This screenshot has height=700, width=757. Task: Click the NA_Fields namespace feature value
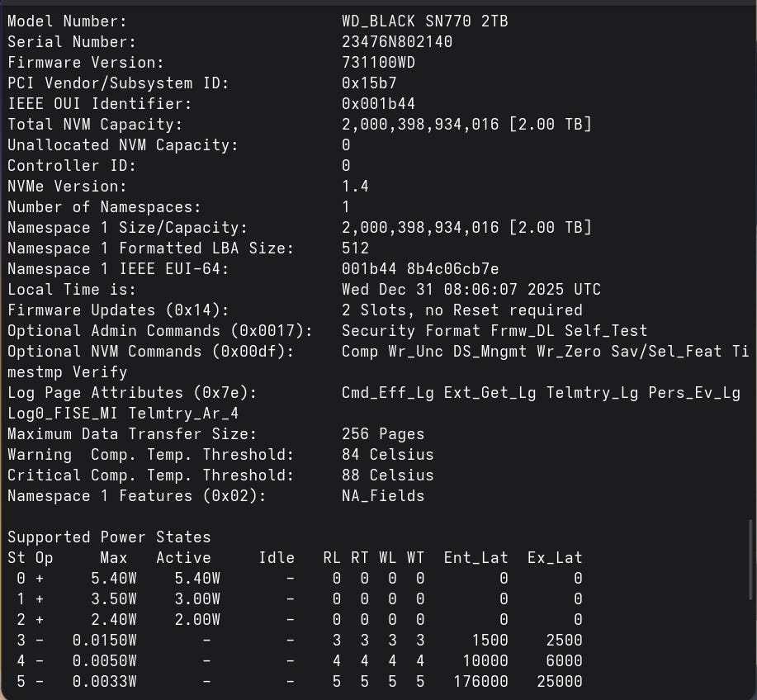click(x=382, y=496)
